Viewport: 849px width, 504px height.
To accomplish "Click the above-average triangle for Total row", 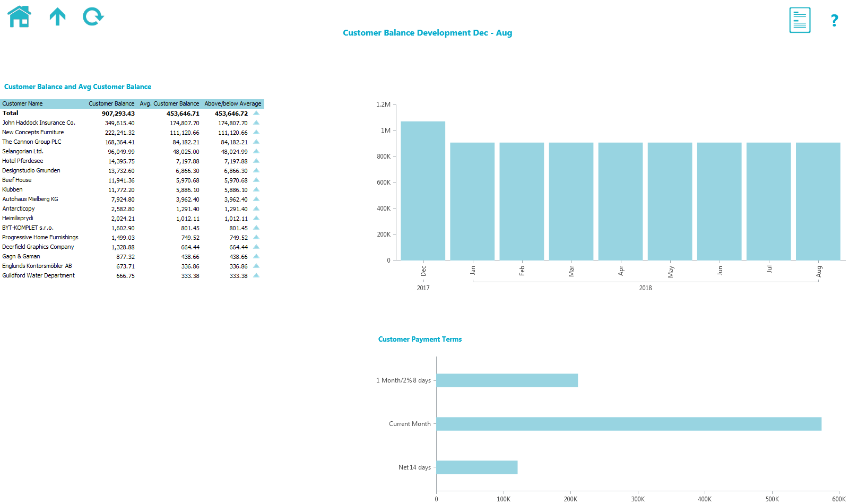I will pyautogui.click(x=256, y=113).
